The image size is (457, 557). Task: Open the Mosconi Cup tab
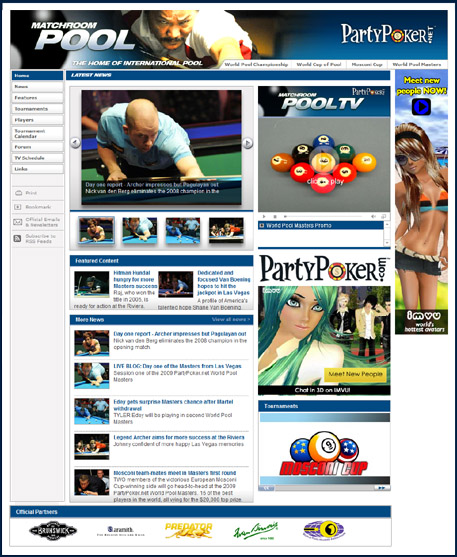(x=367, y=64)
